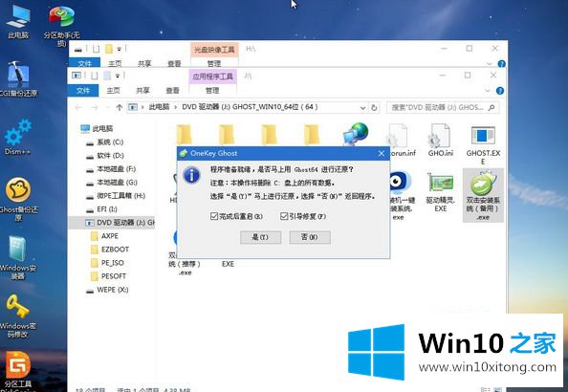Image resolution: width=568 pixels, height=392 pixels.
Task: Open 文件 tab in H:\ window
Action: pyautogui.click(x=84, y=63)
